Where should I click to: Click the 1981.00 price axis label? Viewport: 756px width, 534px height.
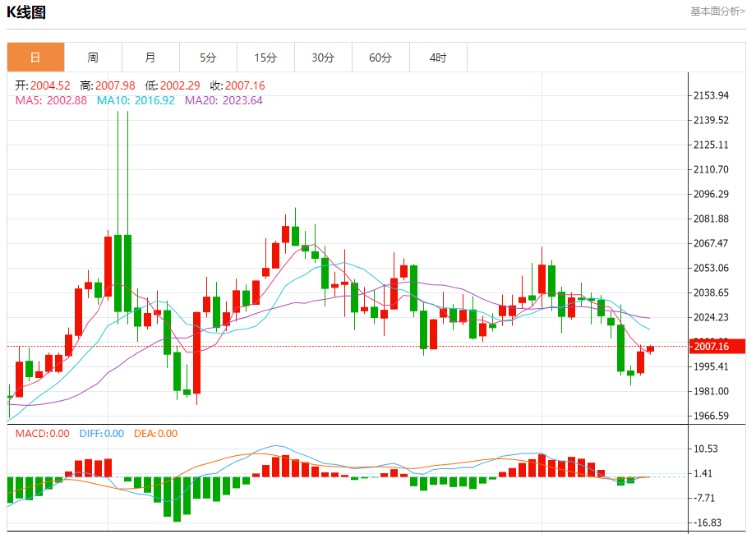click(711, 391)
